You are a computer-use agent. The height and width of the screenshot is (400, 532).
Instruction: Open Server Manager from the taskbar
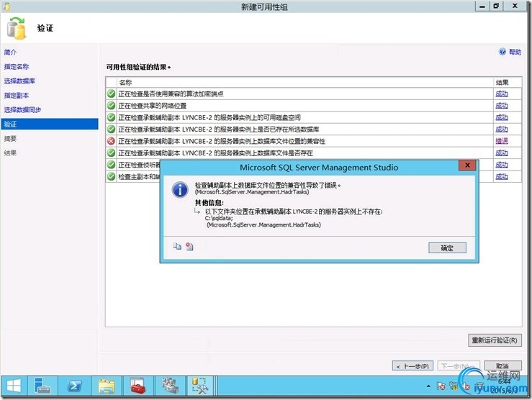pos(42,386)
